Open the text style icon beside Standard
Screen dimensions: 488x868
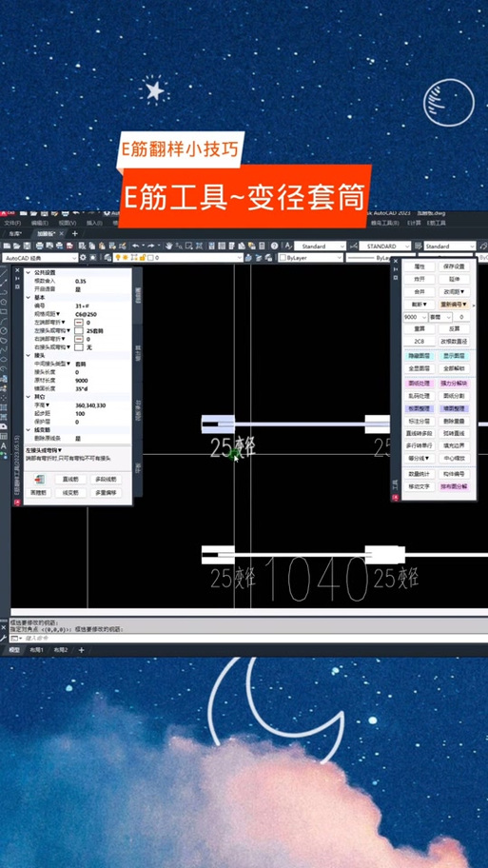pyautogui.click(x=288, y=246)
